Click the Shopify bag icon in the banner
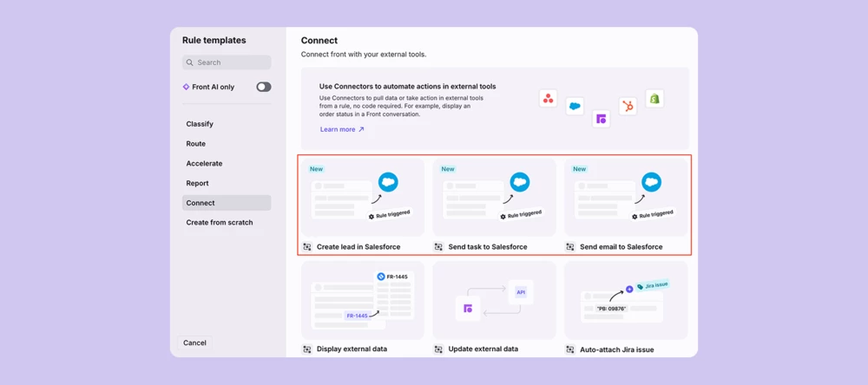The width and height of the screenshot is (868, 385). (654, 99)
